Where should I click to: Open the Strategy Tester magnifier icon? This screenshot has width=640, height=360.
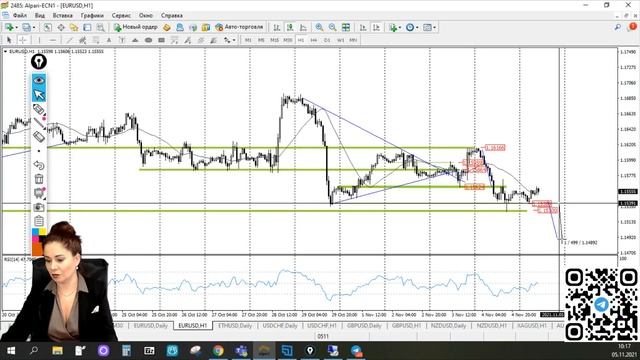100,27
